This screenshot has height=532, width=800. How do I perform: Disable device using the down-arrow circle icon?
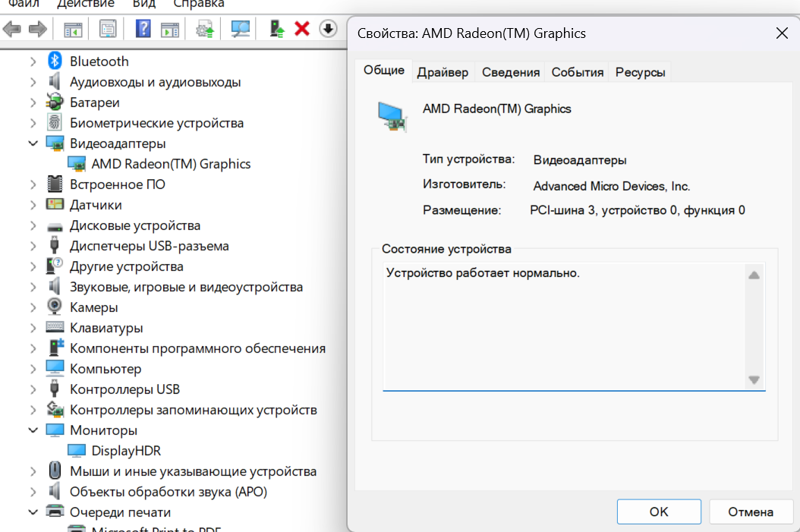coord(328,29)
